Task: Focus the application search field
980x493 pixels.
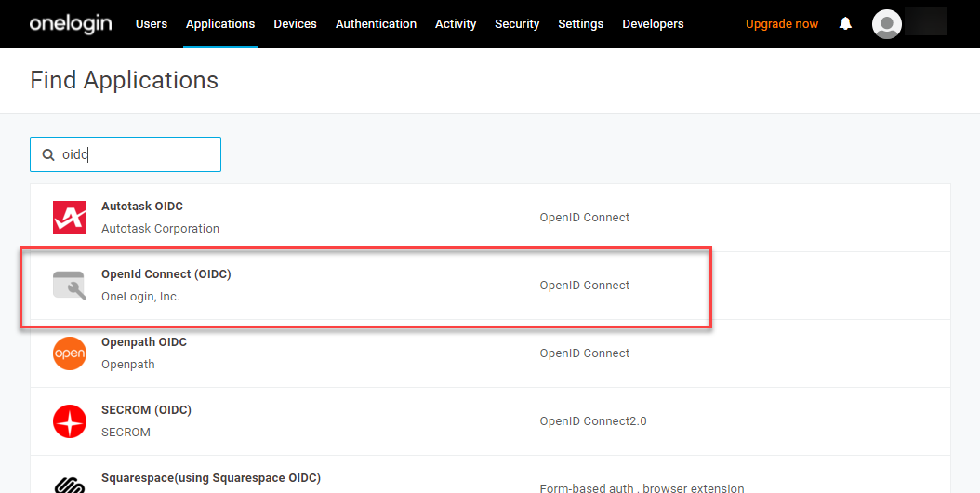Action: coord(125,154)
